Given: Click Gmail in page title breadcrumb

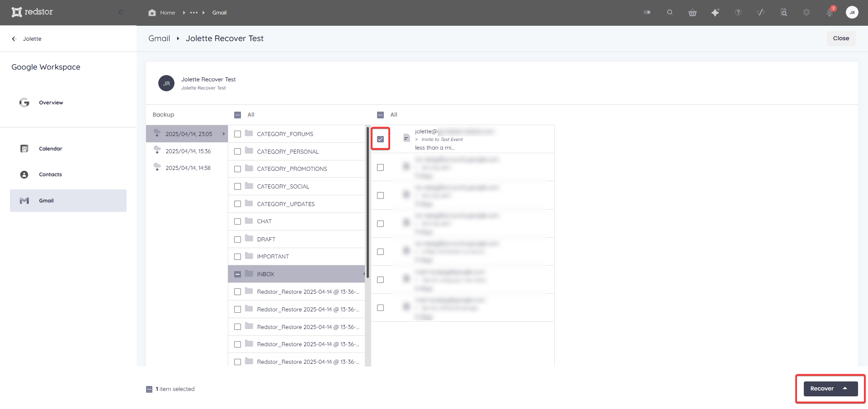Looking at the screenshot, I should (x=159, y=38).
